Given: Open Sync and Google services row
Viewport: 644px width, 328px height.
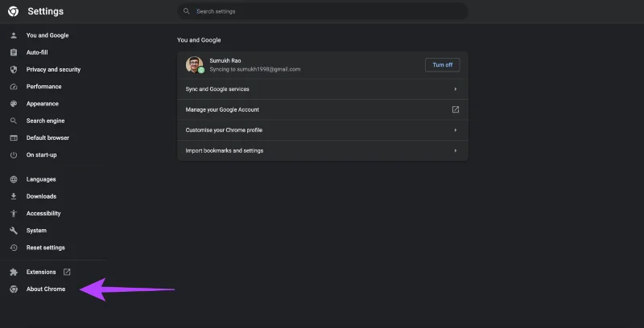Looking at the screenshot, I should click(323, 89).
